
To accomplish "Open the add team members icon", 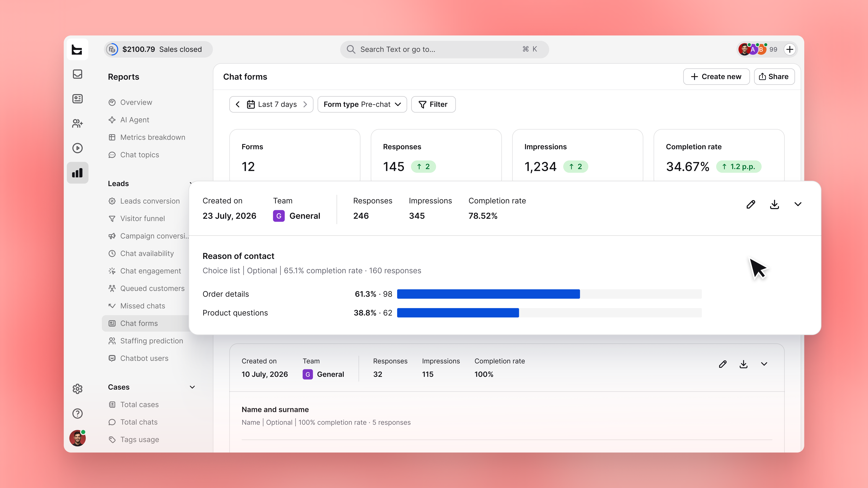I will point(78,124).
